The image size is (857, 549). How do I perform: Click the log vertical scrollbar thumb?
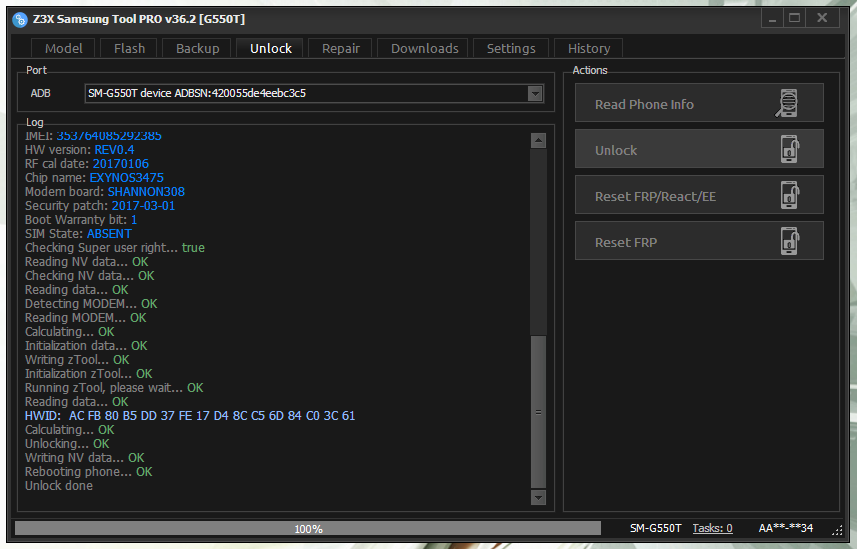(538, 412)
